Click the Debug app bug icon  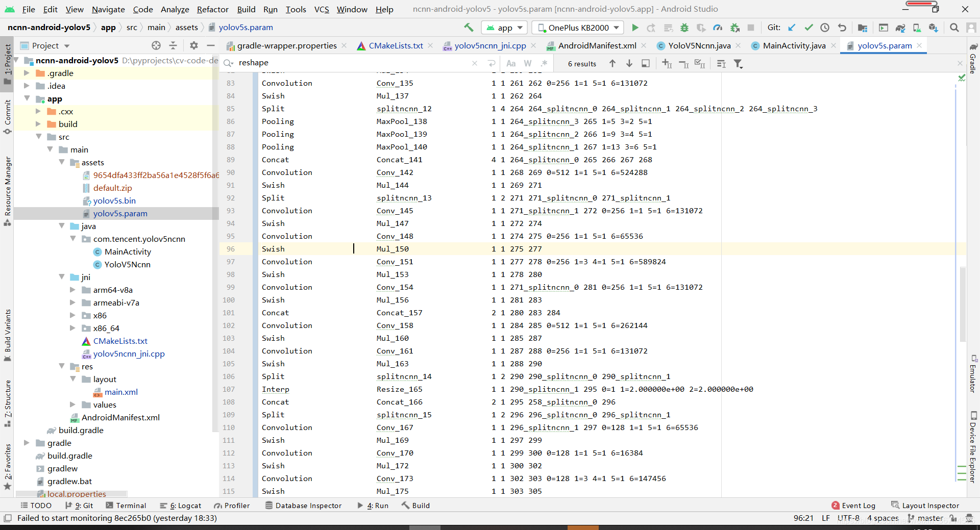684,28
